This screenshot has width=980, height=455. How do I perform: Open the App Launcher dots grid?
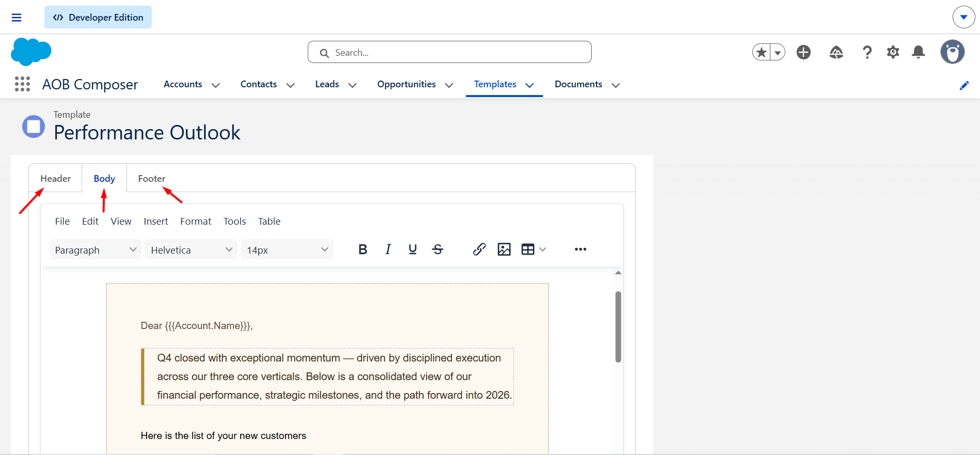click(x=22, y=84)
